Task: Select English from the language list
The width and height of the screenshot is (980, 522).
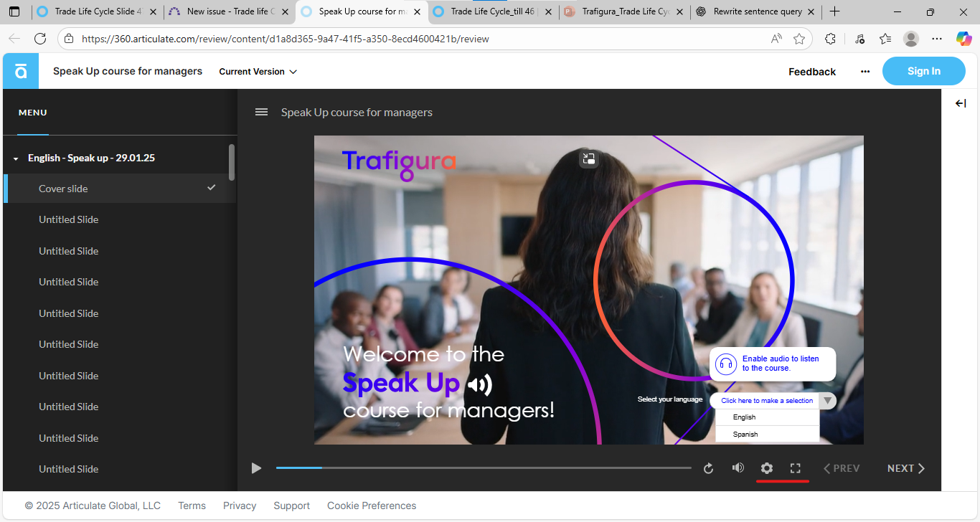Action: 745,417
